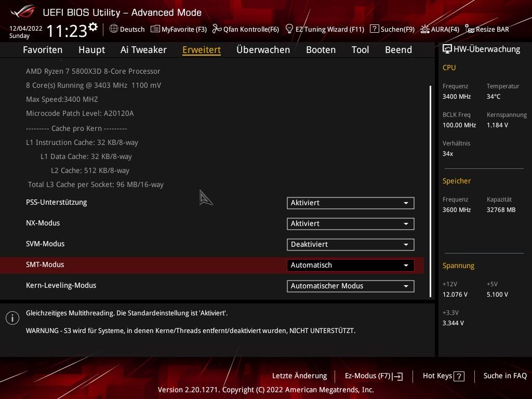
Task: Click the Spannung section heading
Action: [x=458, y=266]
